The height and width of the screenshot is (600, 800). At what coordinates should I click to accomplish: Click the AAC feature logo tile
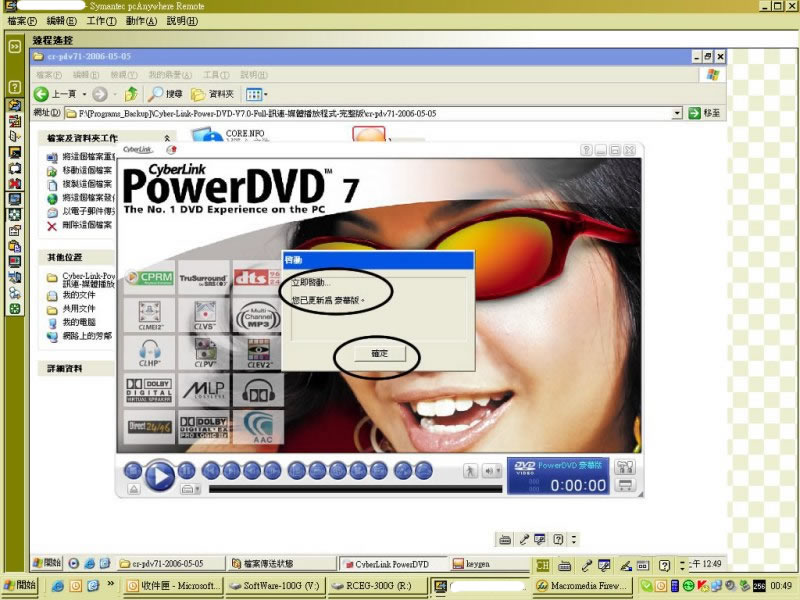tap(258, 428)
